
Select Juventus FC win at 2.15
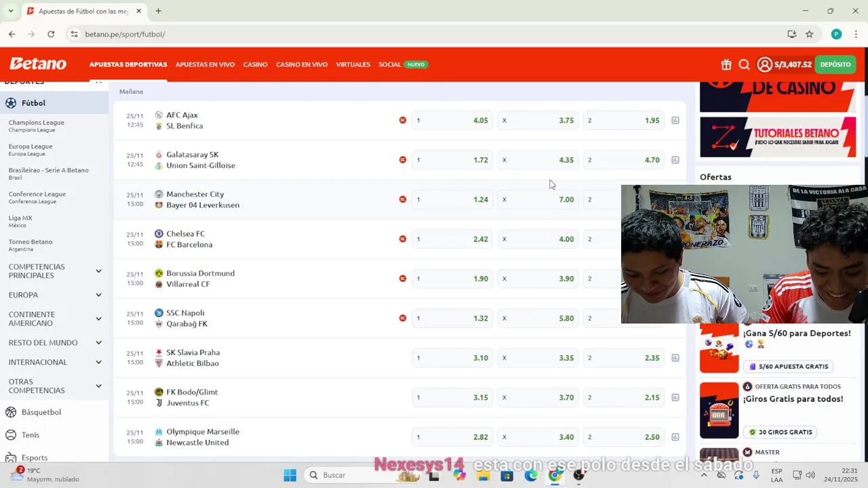coord(624,397)
